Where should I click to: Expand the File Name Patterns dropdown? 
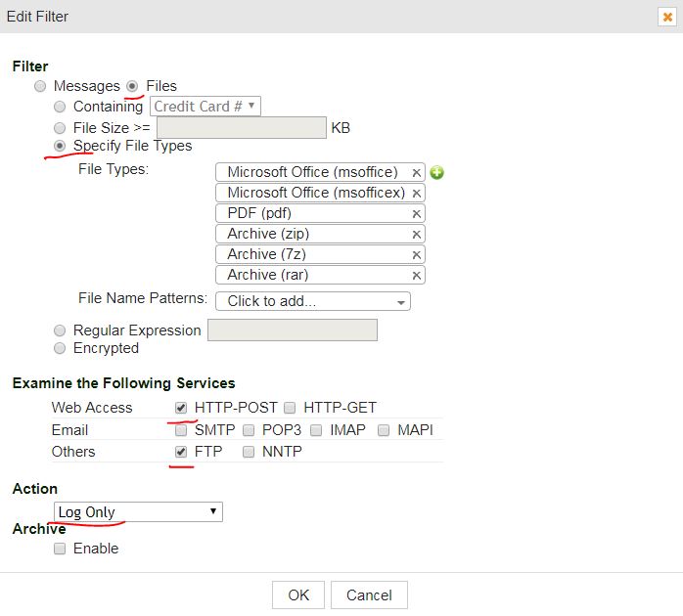tap(312, 301)
